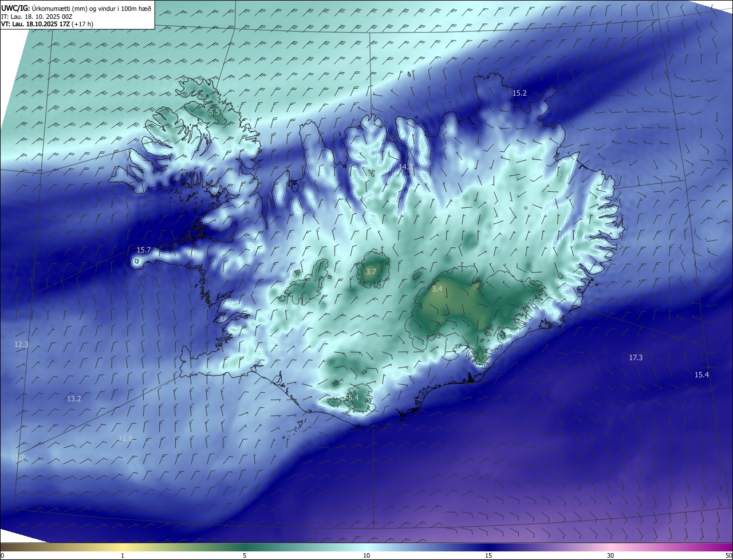
Task: Click the 15.4 value at the eastern edge
Action: [702, 375]
